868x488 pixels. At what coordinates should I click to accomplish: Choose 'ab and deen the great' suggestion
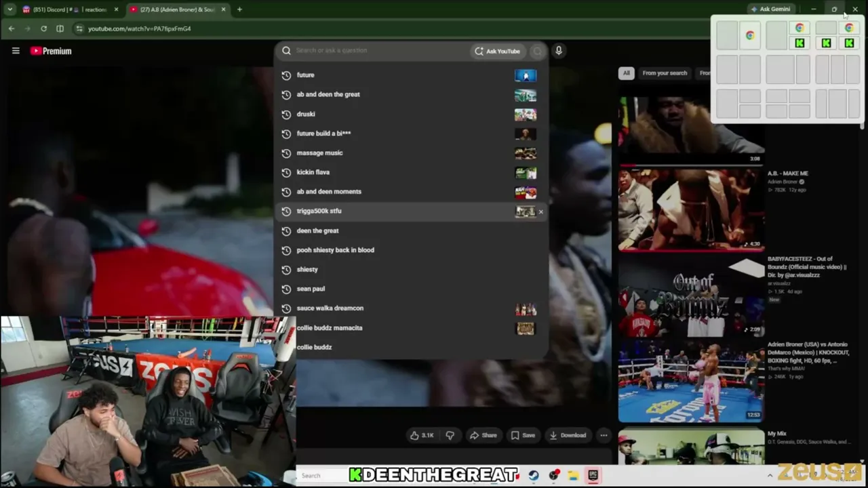pos(411,94)
